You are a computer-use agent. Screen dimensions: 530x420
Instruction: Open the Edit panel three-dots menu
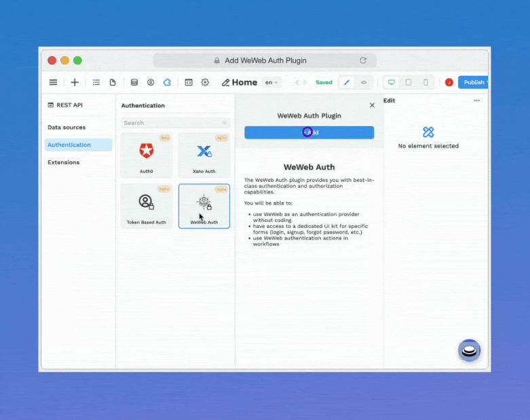click(476, 100)
